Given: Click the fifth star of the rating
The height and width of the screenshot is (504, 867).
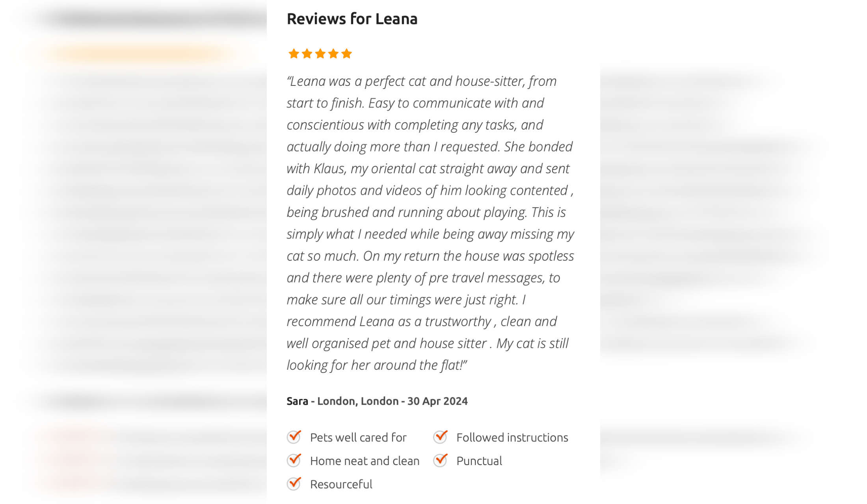Looking at the screenshot, I should tap(347, 54).
